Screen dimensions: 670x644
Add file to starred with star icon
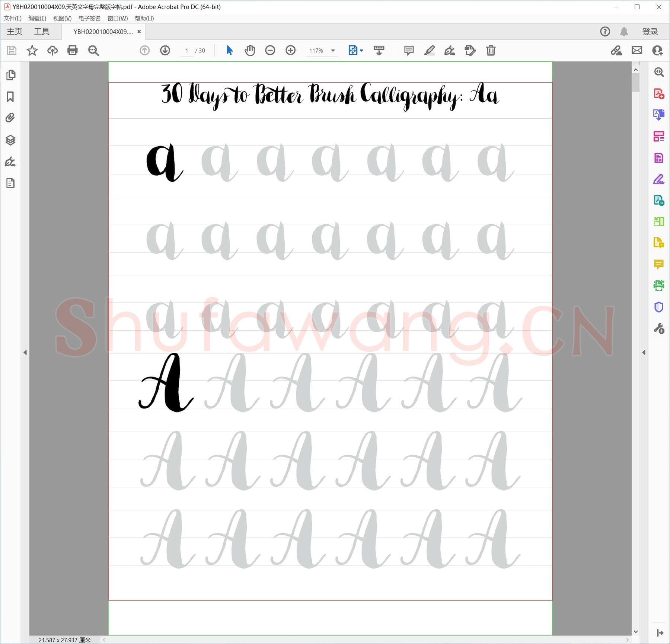pyautogui.click(x=32, y=50)
